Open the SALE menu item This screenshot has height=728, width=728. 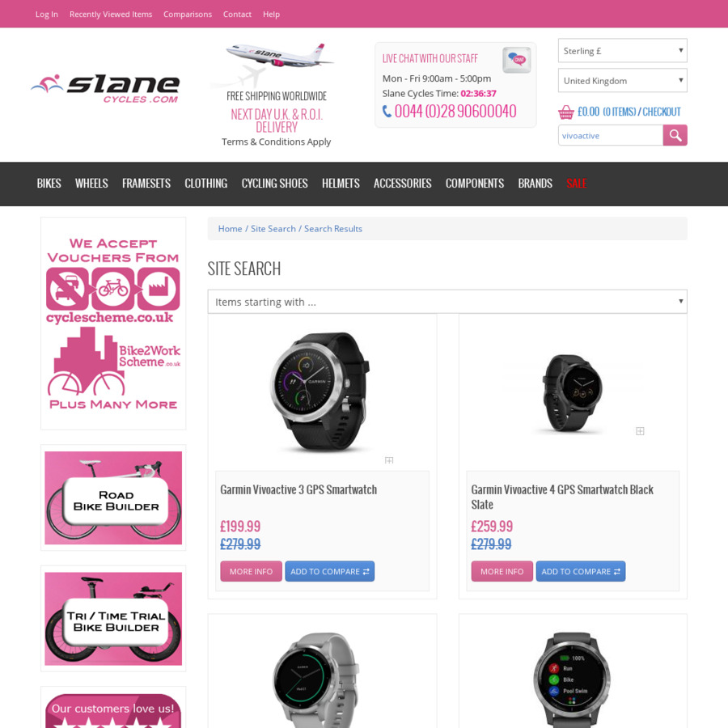(x=576, y=184)
